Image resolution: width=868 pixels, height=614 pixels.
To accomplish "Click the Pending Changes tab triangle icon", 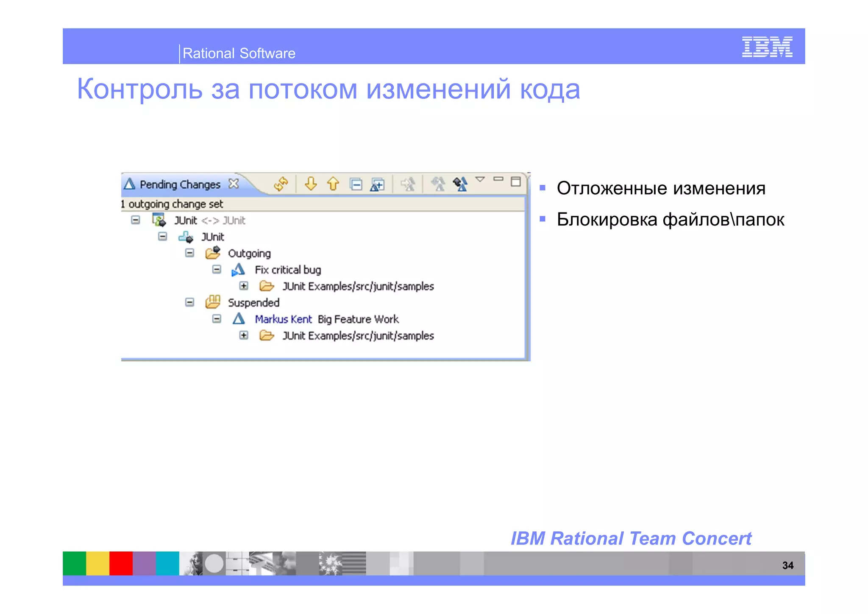I will point(129,184).
